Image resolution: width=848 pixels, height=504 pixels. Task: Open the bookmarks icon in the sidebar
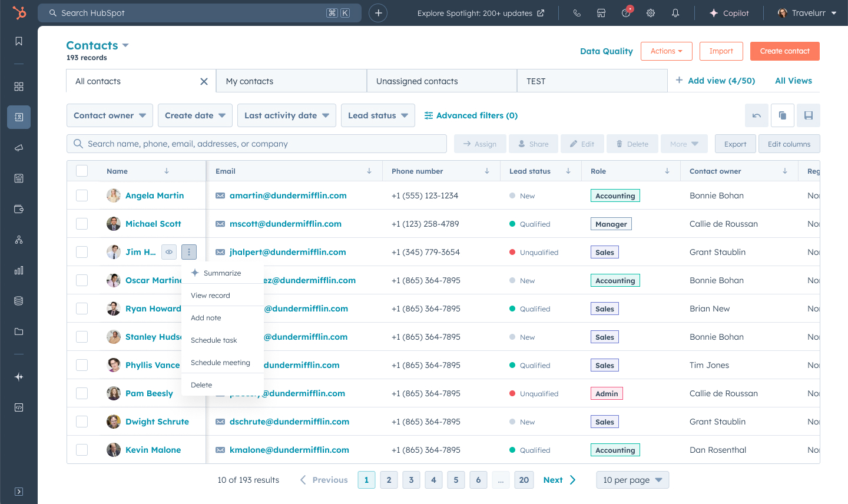[19, 41]
